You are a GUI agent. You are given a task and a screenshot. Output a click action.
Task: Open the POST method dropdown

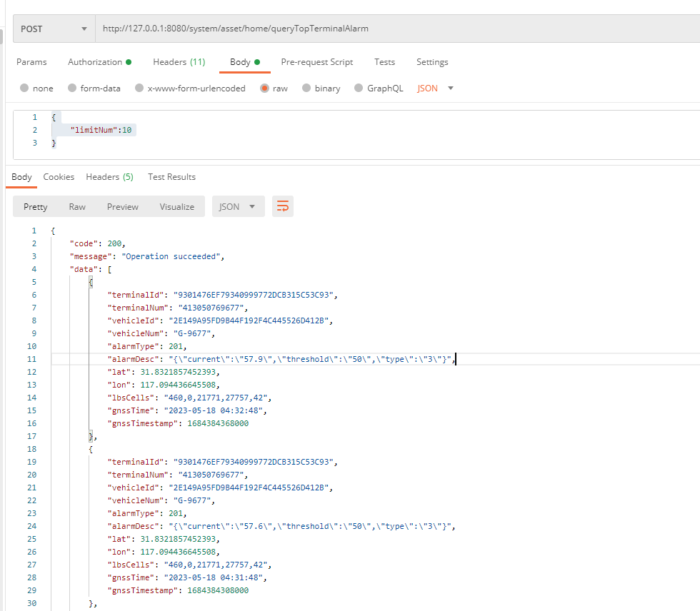(54, 29)
